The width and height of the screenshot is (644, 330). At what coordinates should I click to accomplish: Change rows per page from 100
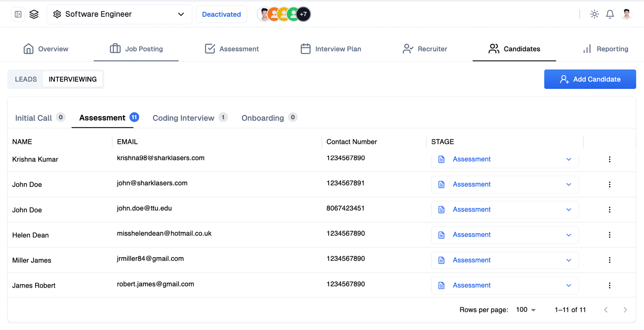[526, 310]
